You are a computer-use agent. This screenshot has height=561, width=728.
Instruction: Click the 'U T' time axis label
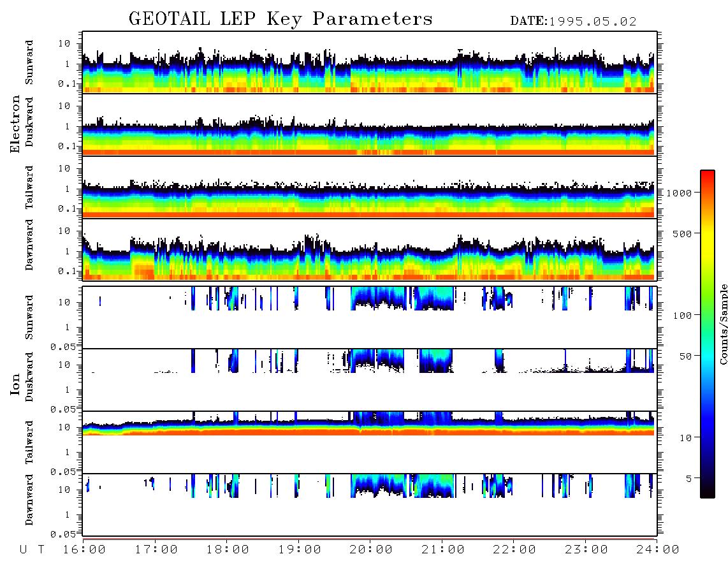coord(33,550)
